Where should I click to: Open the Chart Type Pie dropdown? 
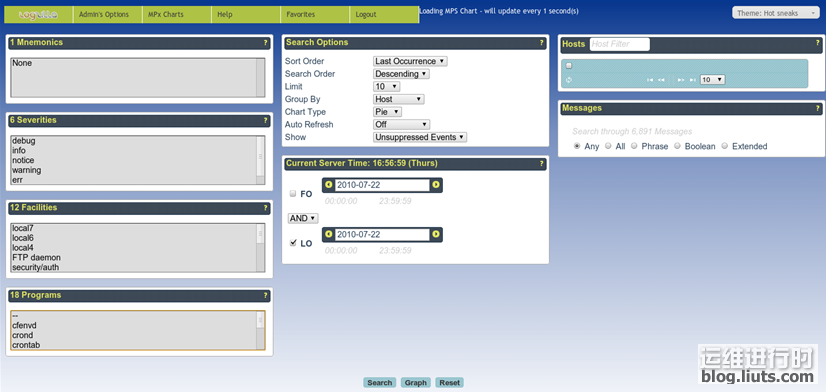388,112
